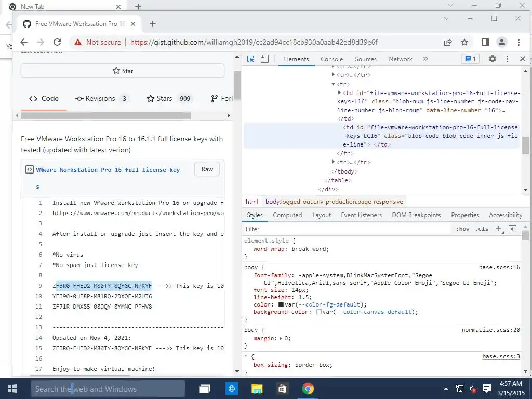532x399 pixels.
Task: Switch to Network tab
Action: 401,59
